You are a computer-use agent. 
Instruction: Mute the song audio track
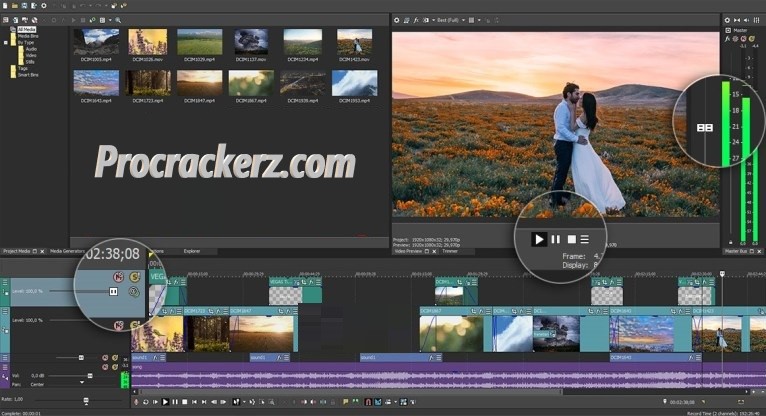point(105,367)
